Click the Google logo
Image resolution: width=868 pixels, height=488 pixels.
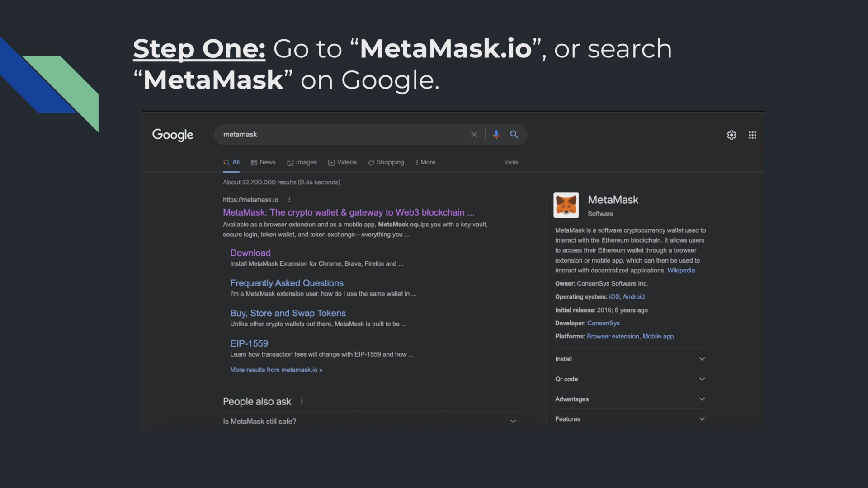(173, 135)
